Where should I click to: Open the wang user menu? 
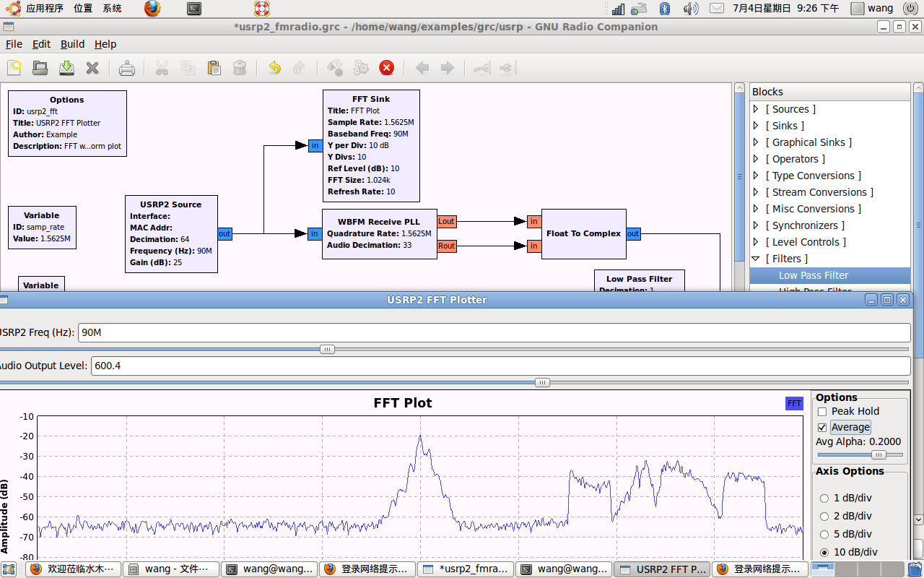tap(873, 9)
